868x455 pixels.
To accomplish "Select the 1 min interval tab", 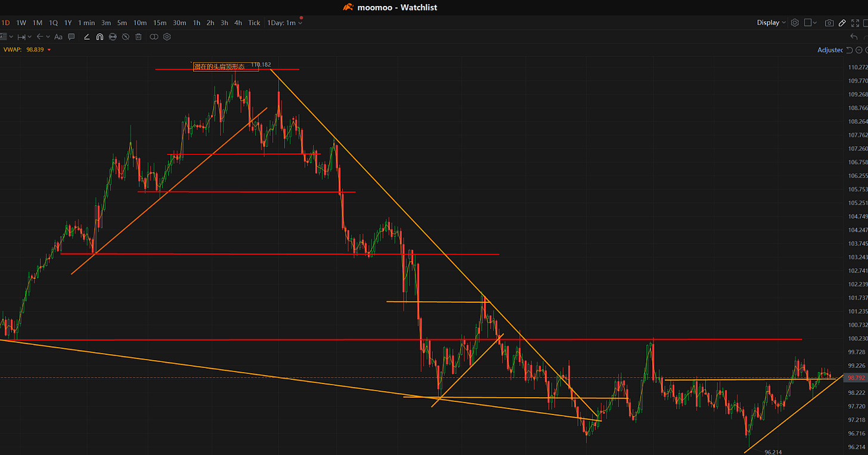I will (86, 23).
